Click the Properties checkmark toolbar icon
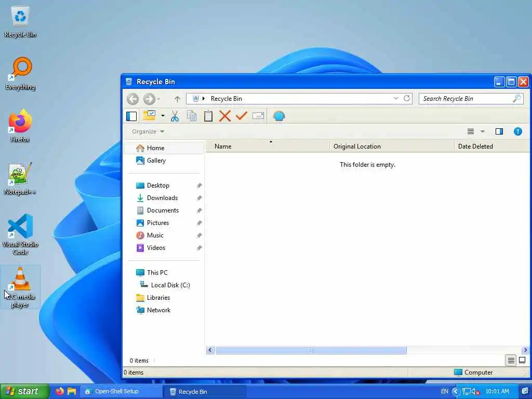The image size is (532, 399). 241,116
